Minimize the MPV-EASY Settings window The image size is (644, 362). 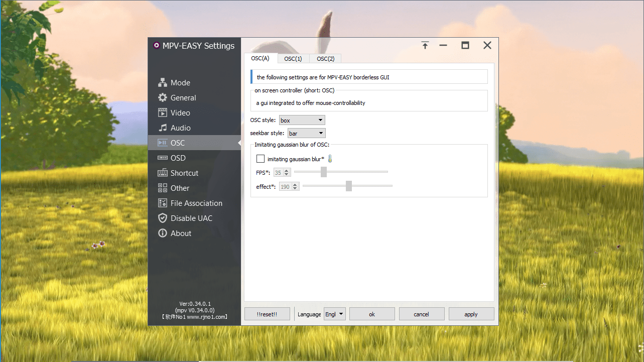pyautogui.click(x=443, y=45)
